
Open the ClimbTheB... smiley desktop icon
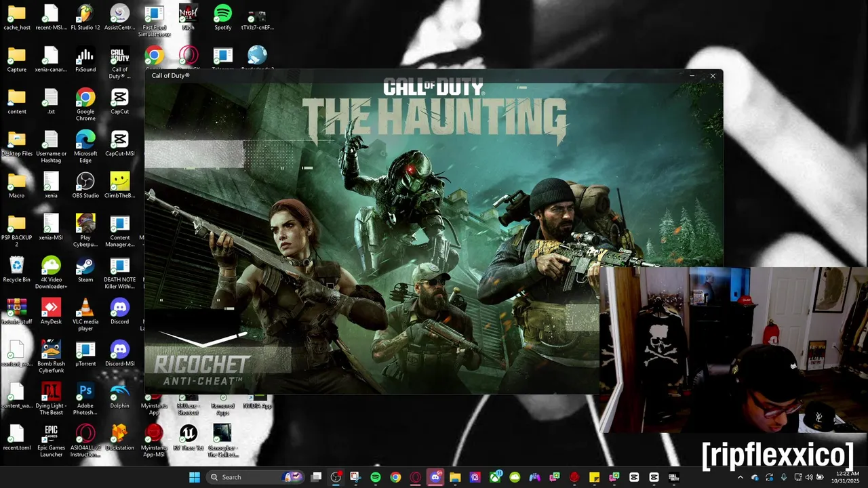[120, 186]
